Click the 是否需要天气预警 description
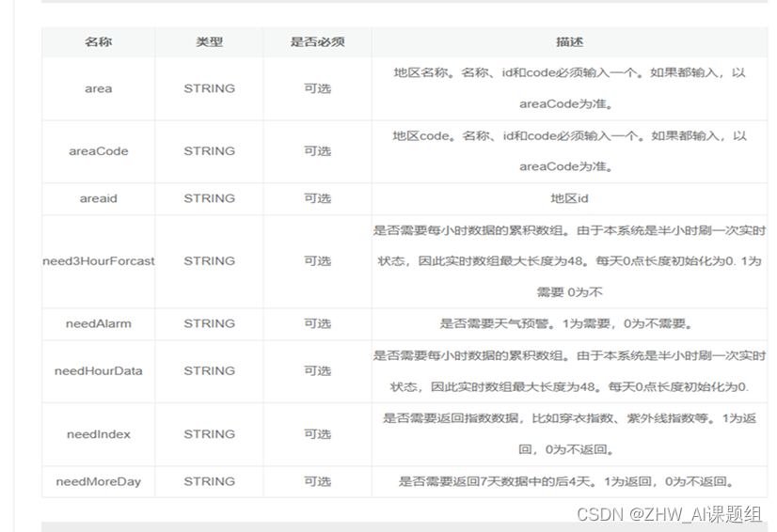Image resolution: width=777 pixels, height=532 pixels. [x=566, y=324]
